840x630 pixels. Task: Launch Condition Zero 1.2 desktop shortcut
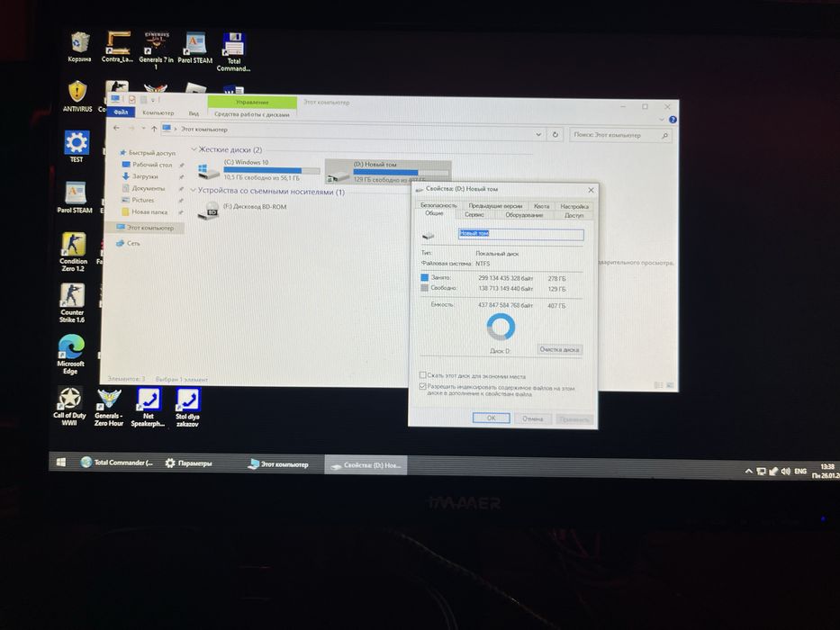(x=74, y=252)
